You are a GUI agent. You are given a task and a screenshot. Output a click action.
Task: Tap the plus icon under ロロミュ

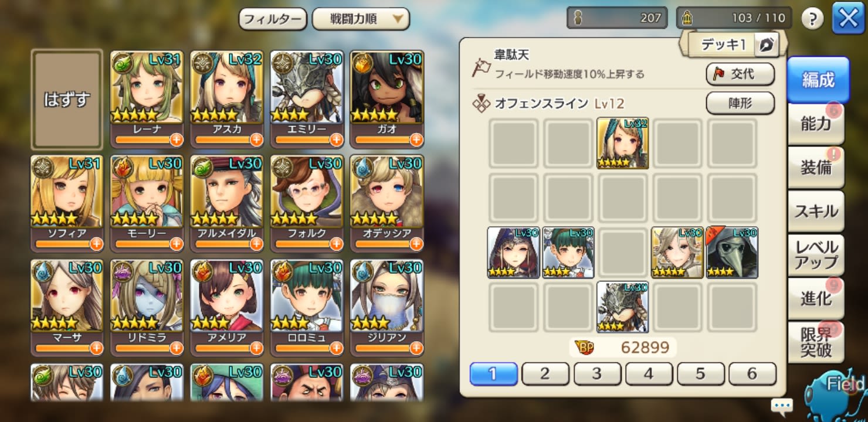(x=336, y=348)
